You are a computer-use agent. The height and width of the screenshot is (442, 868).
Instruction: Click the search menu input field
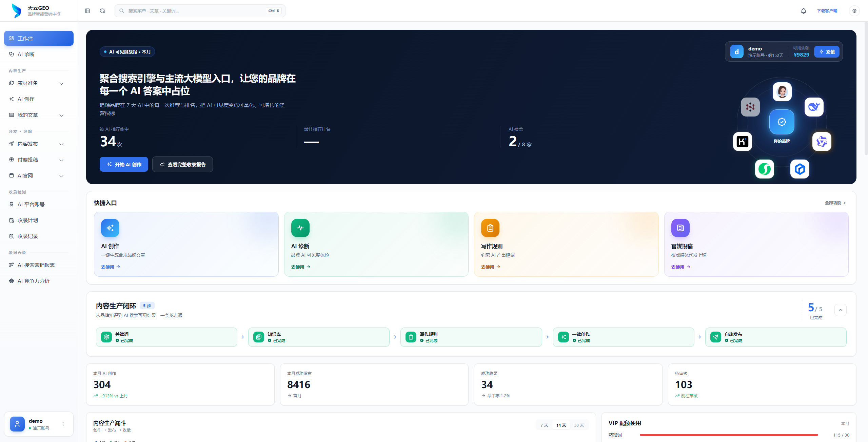pos(200,11)
